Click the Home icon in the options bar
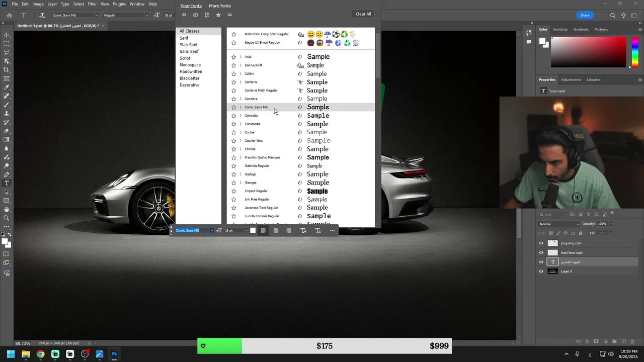 (x=9, y=15)
